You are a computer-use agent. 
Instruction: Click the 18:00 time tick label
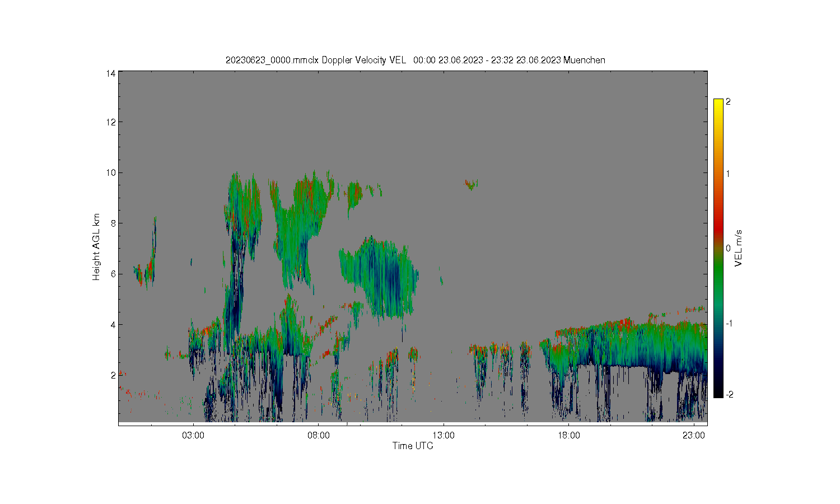click(x=569, y=435)
